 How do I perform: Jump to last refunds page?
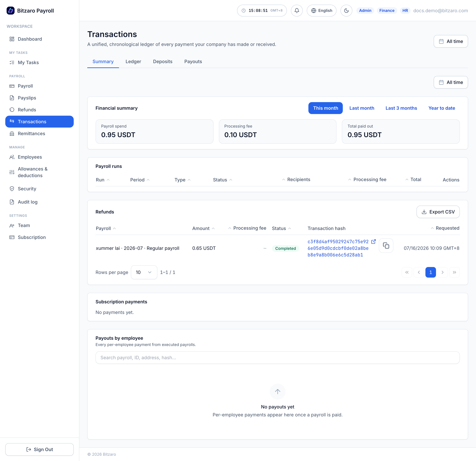point(454,272)
